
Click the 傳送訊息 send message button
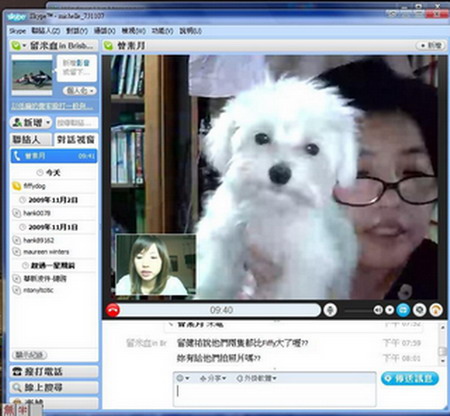[410, 378]
